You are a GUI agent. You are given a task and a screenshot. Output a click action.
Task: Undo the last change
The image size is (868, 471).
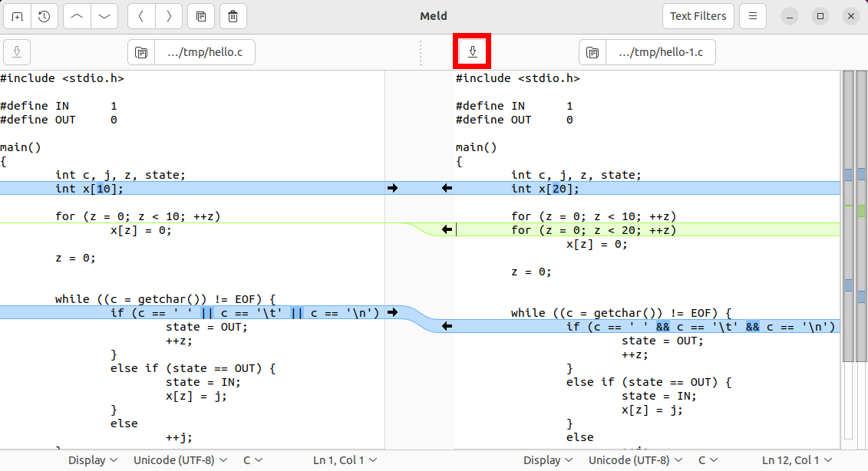pyautogui.click(x=140, y=16)
